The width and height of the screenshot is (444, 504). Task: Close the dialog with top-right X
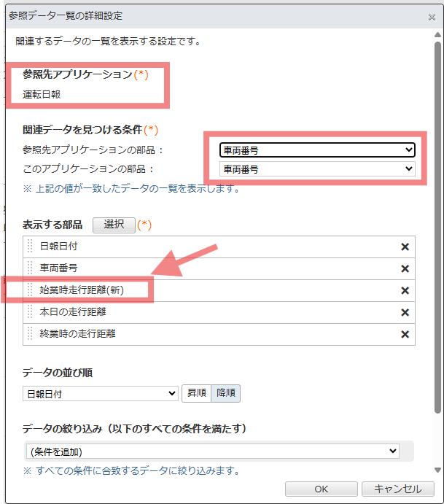pyautogui.click(x=432, y=17)
